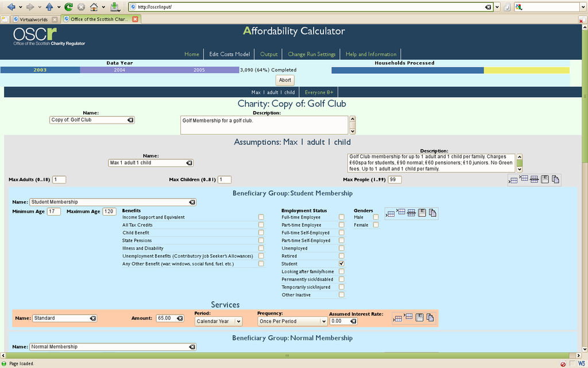
Task: Go to the Help and Information link
Action: (371, 54)
